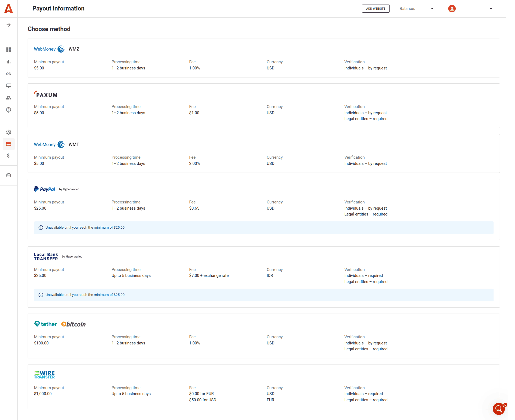The width and height of the screenshot is (515, 420).
Task: Select the Payout card icon in sidebar
Action: [x=9, y=144]
